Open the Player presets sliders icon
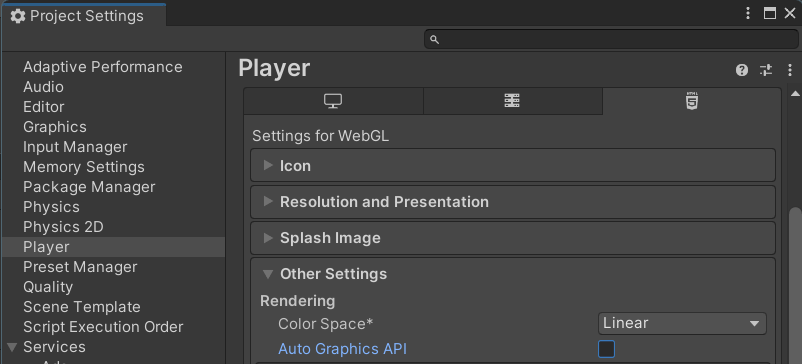The image size is (802, 364). click(x=766, y=70)
